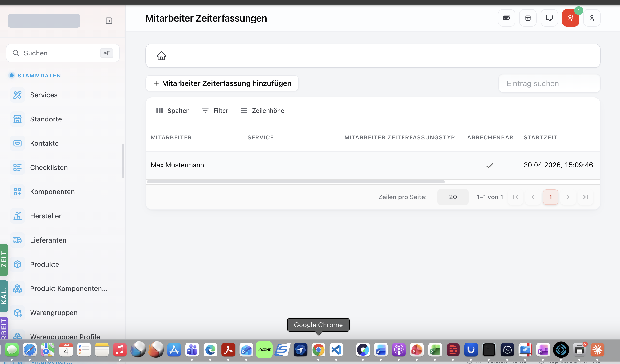Image resolution: width=620 pixels, height=364 pixels.
Task: Open Microsoft Teams in the Dock
Action: tap(192, 350)
